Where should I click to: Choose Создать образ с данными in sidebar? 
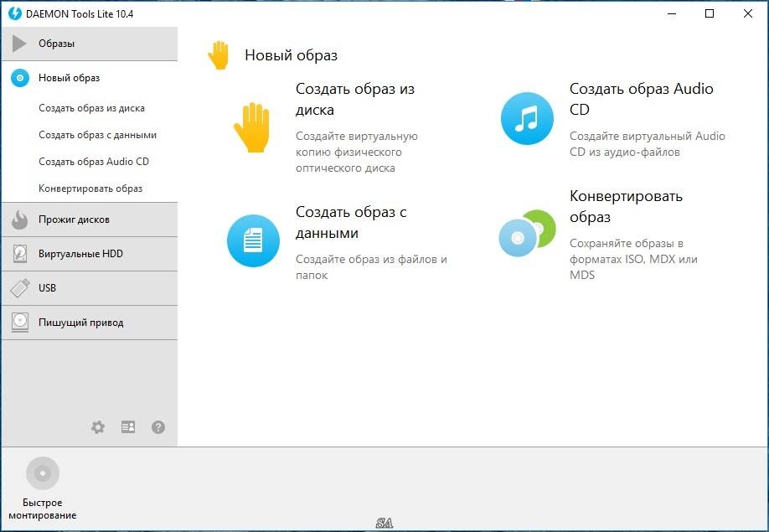click(98, 135)
